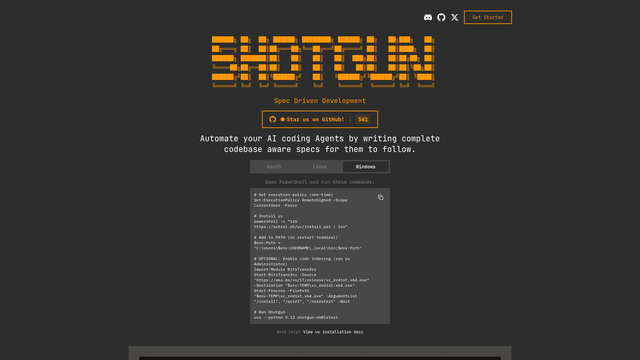Click "# Add to PATH" comment line
This screenshot has height=360, width=640.
pos(296,237)
